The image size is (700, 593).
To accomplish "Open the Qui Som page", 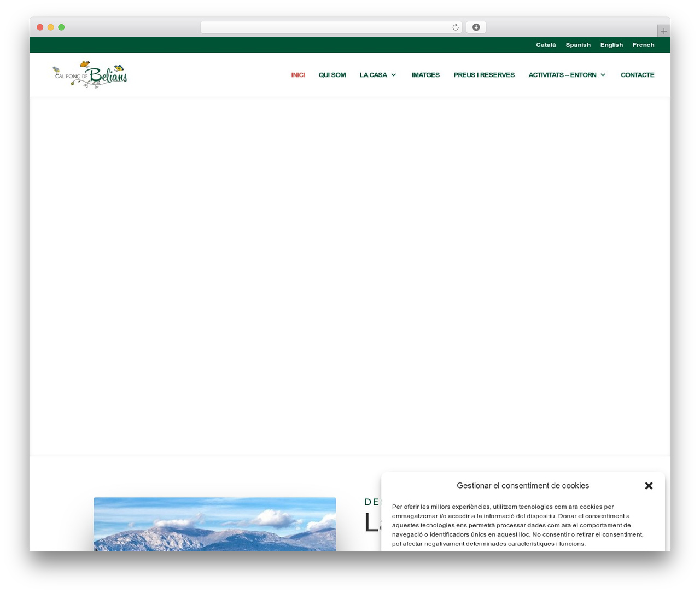I will 332,75.
